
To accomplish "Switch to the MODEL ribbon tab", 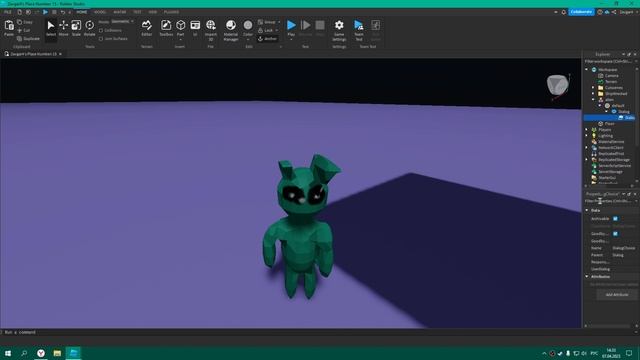I will (100, 12).
